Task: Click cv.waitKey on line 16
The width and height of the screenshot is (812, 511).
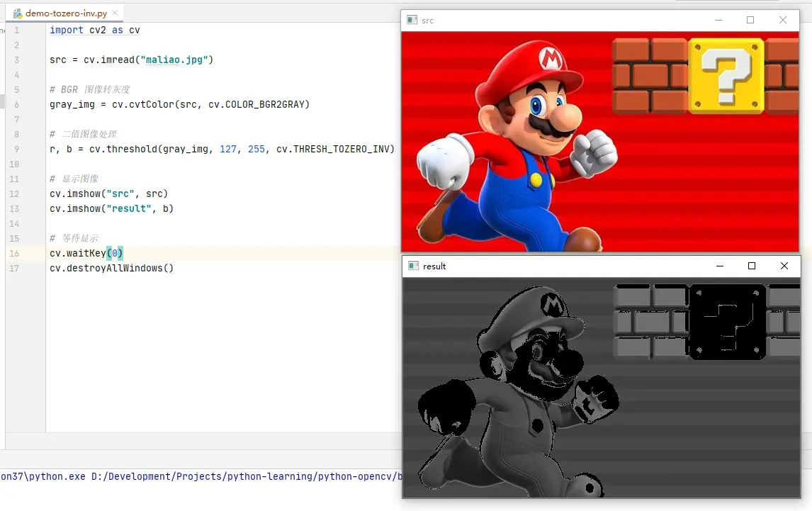Action: point(78,254)
